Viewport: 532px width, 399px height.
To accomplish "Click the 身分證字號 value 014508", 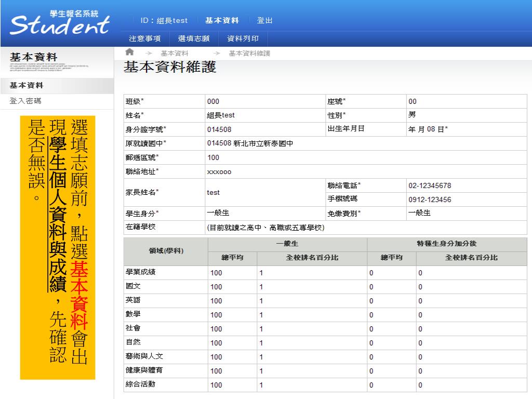I will (219, 129).
